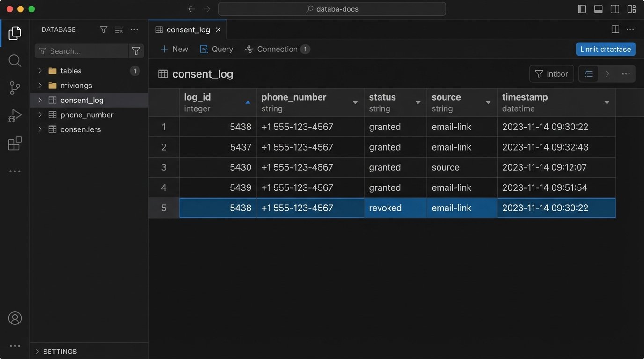644x359 pixels.
Task: Click the Intbor filter button
Action: pos(551,74)
